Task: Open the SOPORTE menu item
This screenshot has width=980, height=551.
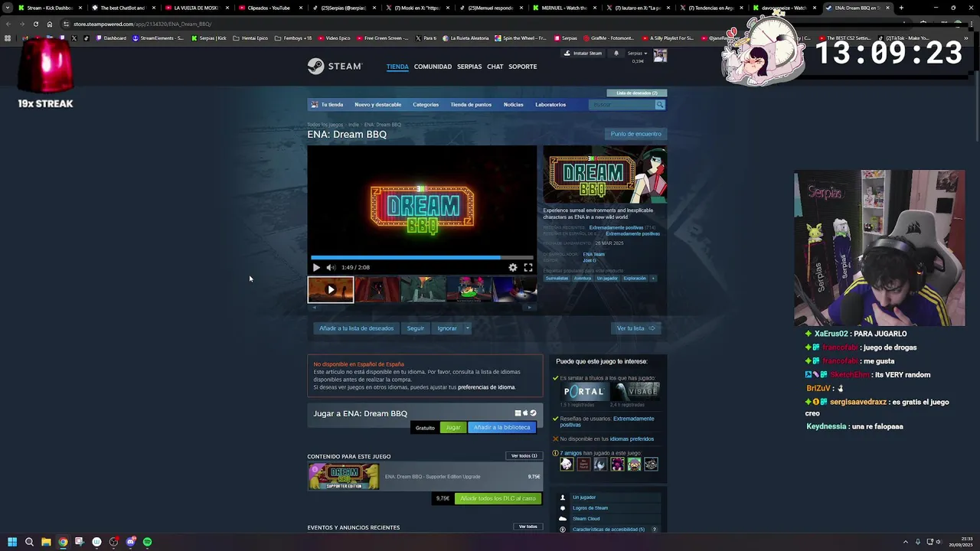Action: point(523,67)
